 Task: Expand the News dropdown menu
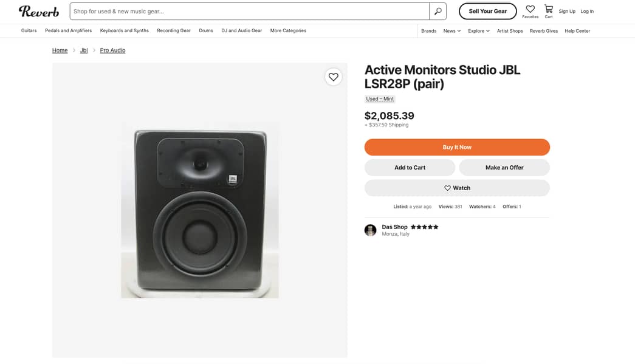[x=451, y=30]
